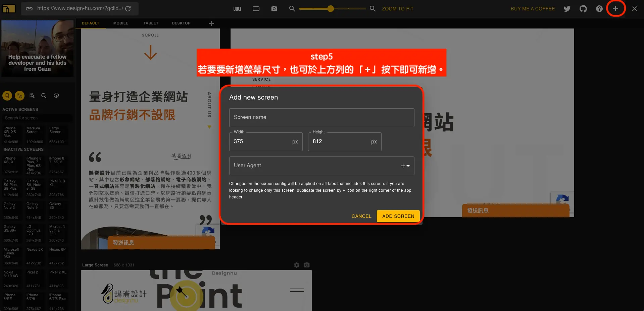Toggle the scroll sync phone icon
The height and width of the screenshot is (311, 644).
[7, 96]
